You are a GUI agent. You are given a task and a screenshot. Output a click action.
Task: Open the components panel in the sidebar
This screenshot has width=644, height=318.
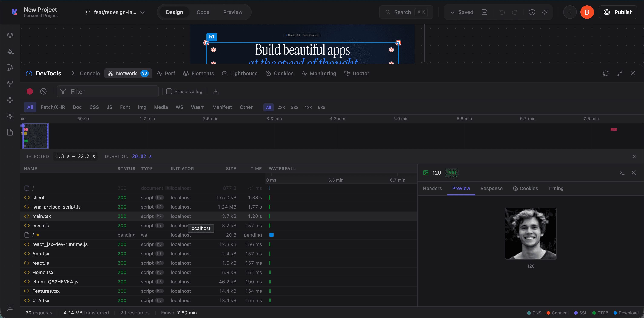[10, 100]
